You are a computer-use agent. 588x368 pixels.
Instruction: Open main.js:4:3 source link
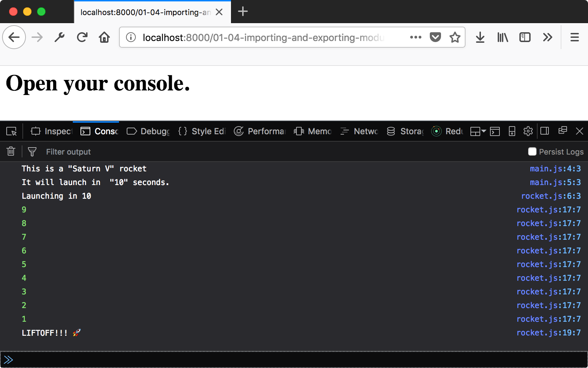555,169
